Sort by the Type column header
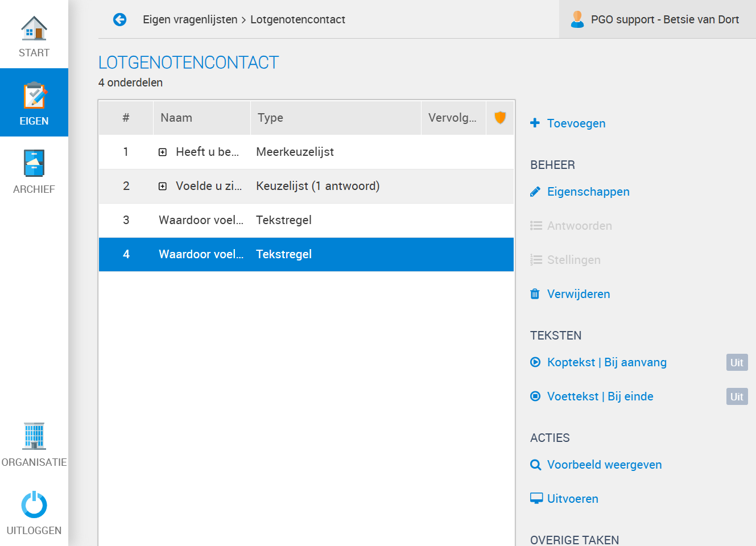The image size is (756, 546). click(x=336, y=118)
